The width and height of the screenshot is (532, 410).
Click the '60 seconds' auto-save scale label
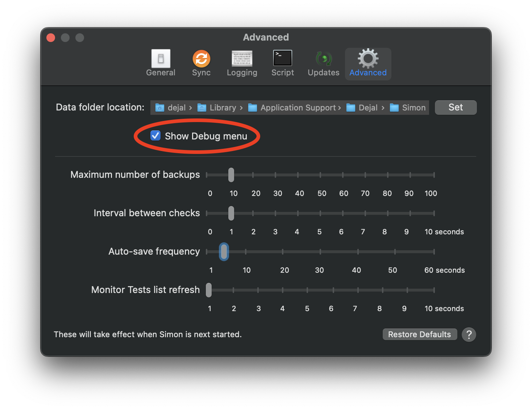pos(445,270)
